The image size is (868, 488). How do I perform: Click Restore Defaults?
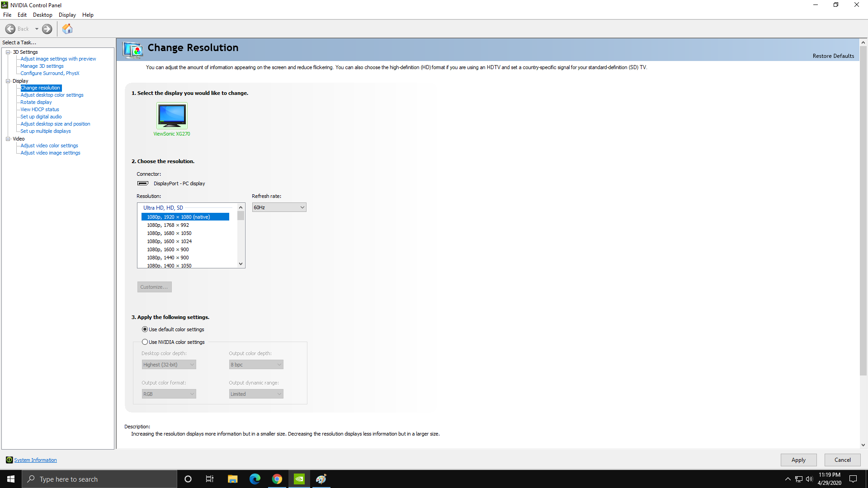(833, 56)
